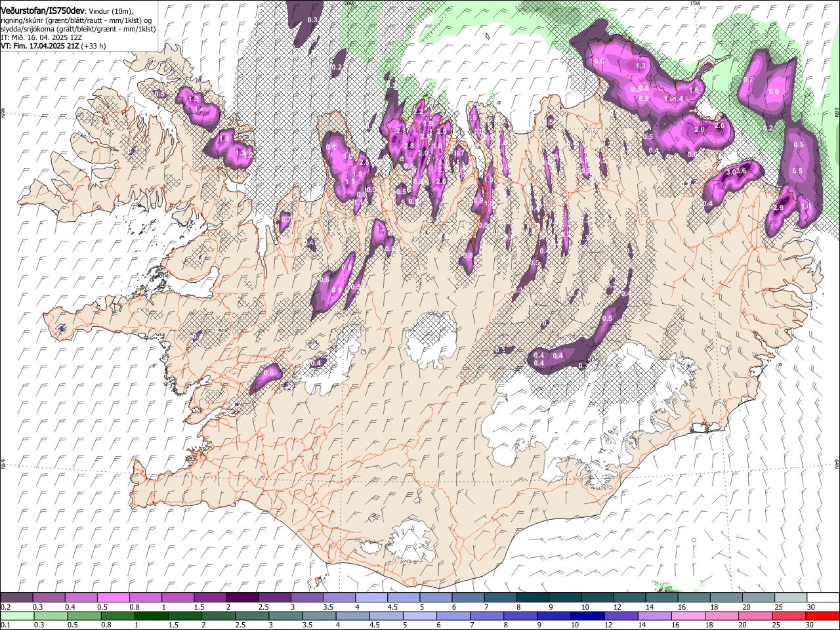Pick the violet 12 mm rain legend swatch
The image size is (840, 630).
pos(620,616)
